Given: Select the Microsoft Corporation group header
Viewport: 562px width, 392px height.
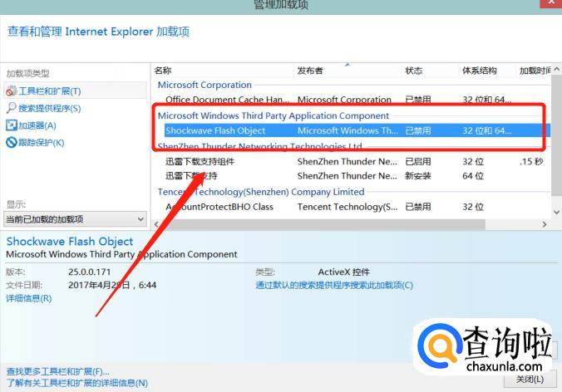Looking at the screenshot, I should click(205, 85).
